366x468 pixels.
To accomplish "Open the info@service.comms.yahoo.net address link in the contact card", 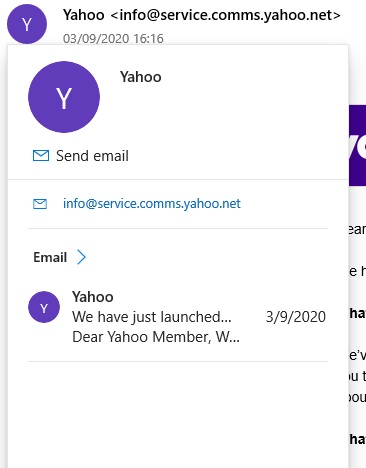I will pos(152,203).
